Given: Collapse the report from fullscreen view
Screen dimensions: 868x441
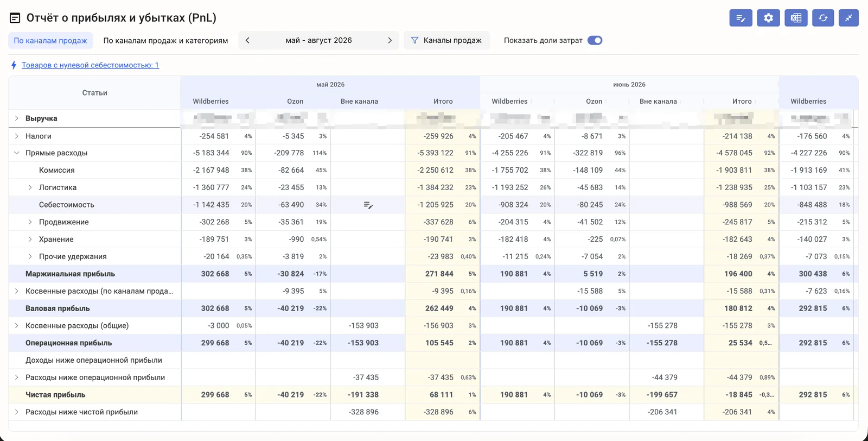Looking at the screenshot, I should tap(848, 18).
